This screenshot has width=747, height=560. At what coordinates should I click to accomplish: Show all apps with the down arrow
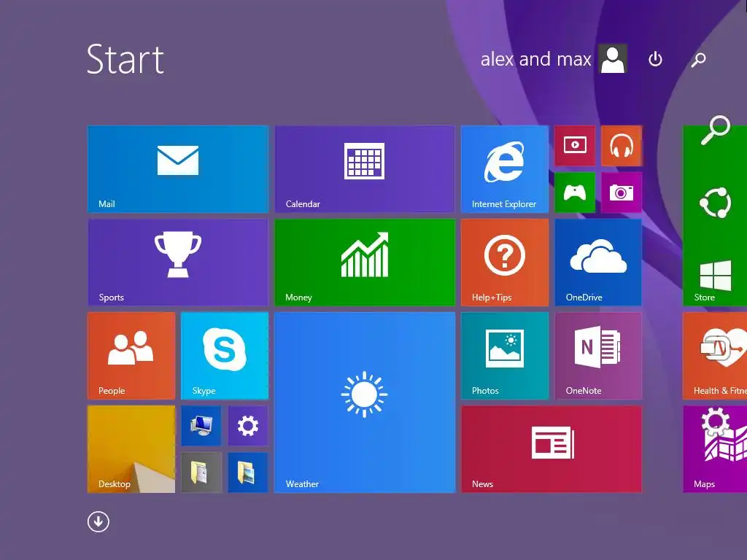pyautogui.click(x=98, y=522)
